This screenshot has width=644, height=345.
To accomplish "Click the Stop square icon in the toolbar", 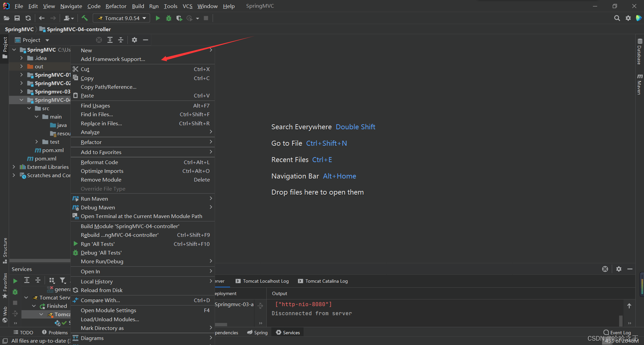I will click(206, 18).
